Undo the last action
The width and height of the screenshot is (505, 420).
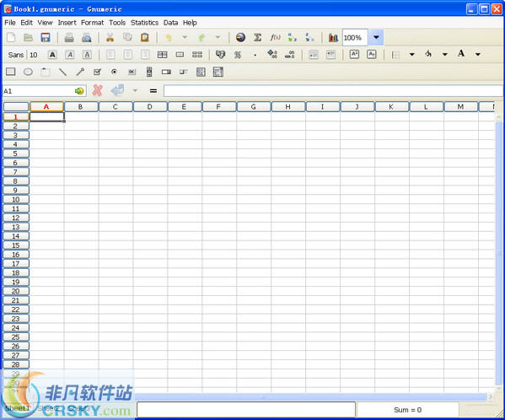[169, 37]
